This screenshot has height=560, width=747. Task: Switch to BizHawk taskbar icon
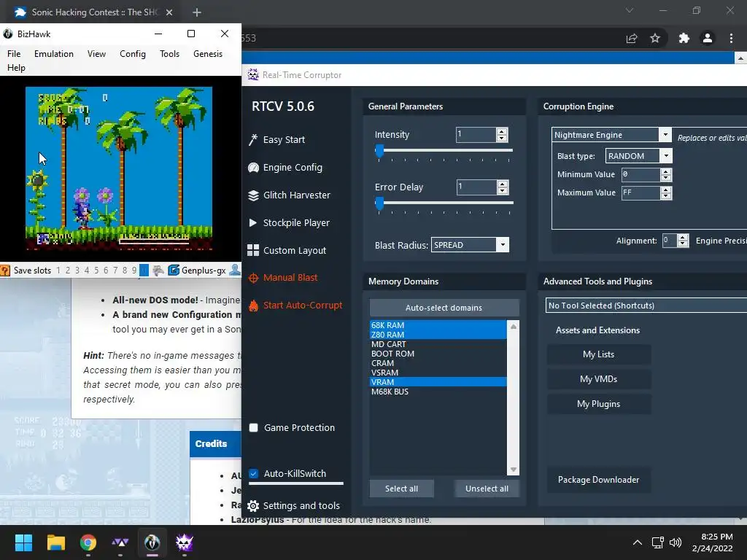point(152,542)
